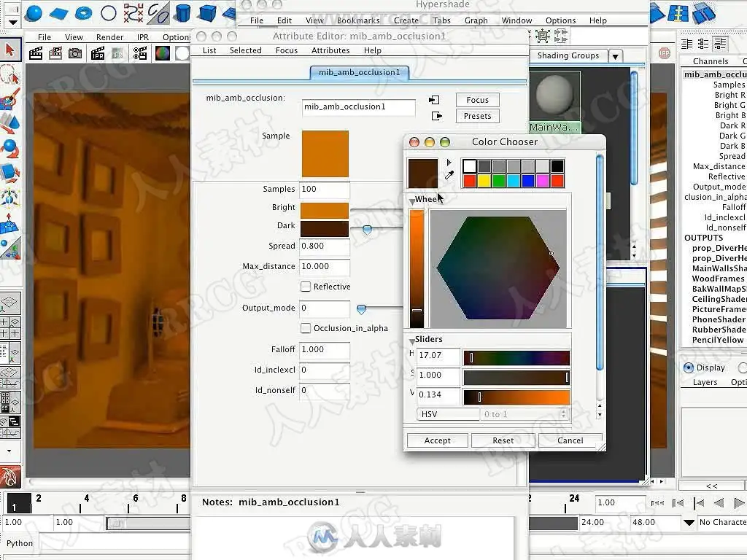Enable the Reflective checkbox
This screenshot has height=560, width=747.
[306, 287]
